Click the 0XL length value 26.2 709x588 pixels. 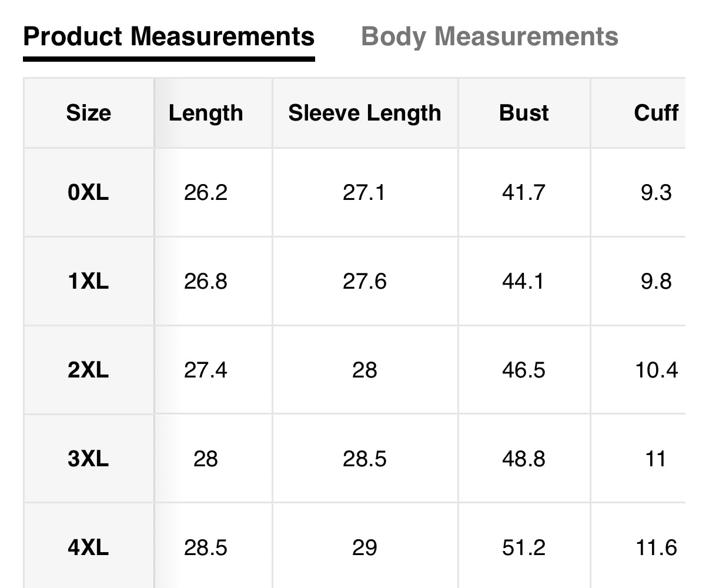click(x=206, y=193)
